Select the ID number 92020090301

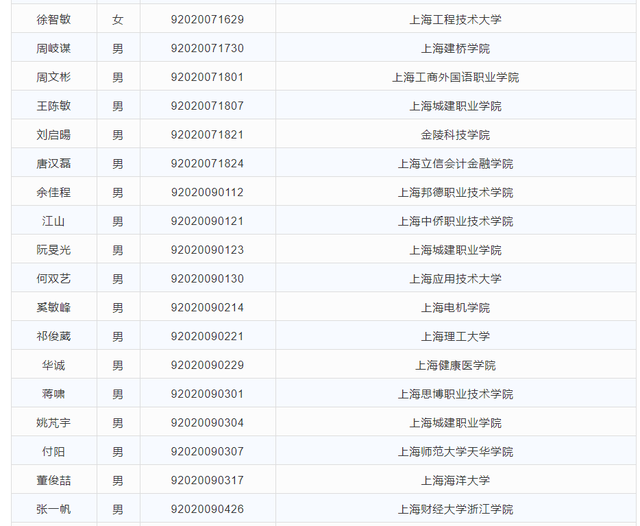click(x=207, y=394)
